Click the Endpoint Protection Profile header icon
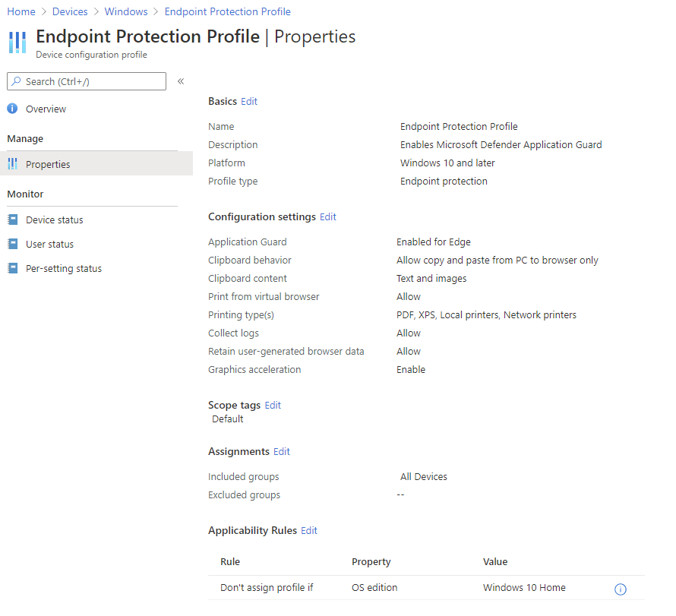 tap(17, 42)
